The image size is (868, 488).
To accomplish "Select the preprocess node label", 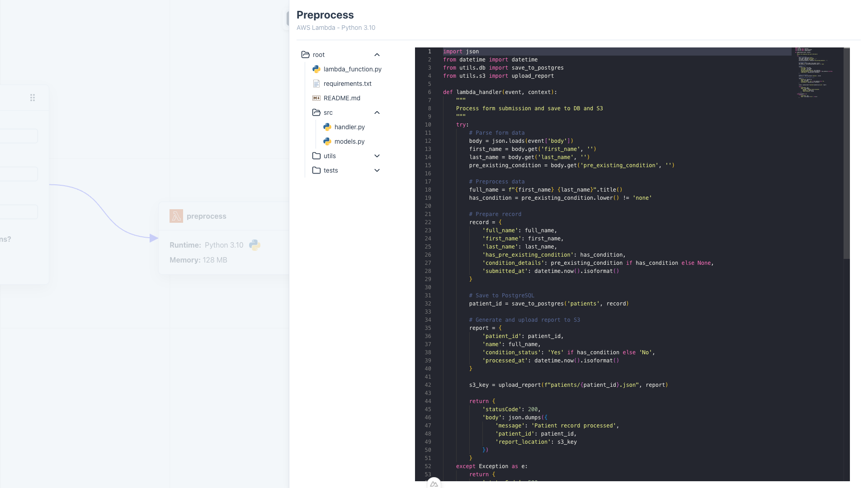I will pos(207,216).
